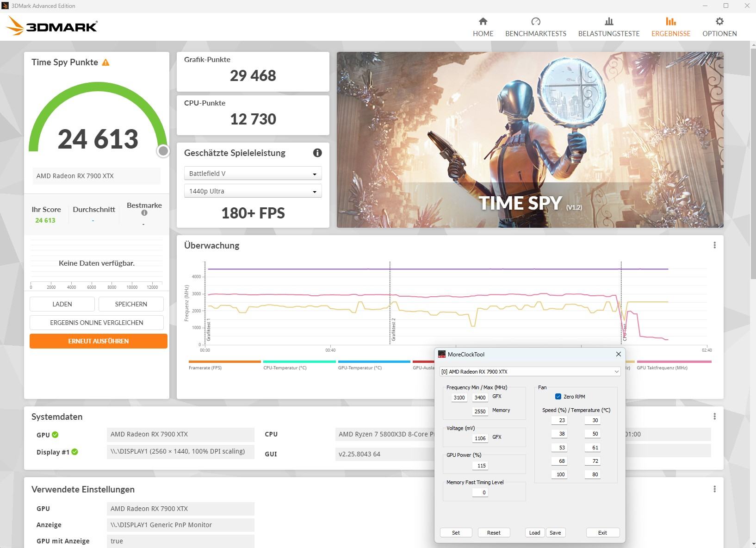
Task: Click fan temperature field 72
Action: (x=593, y=461)
